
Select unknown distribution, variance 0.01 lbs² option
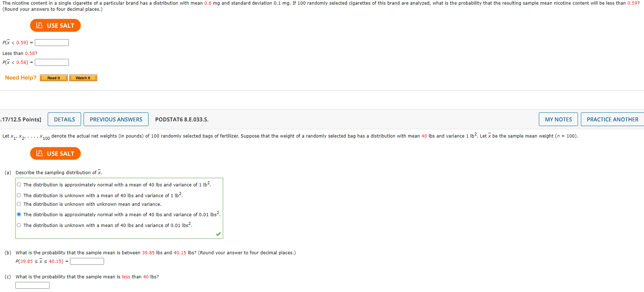click(x=19, y=225)
